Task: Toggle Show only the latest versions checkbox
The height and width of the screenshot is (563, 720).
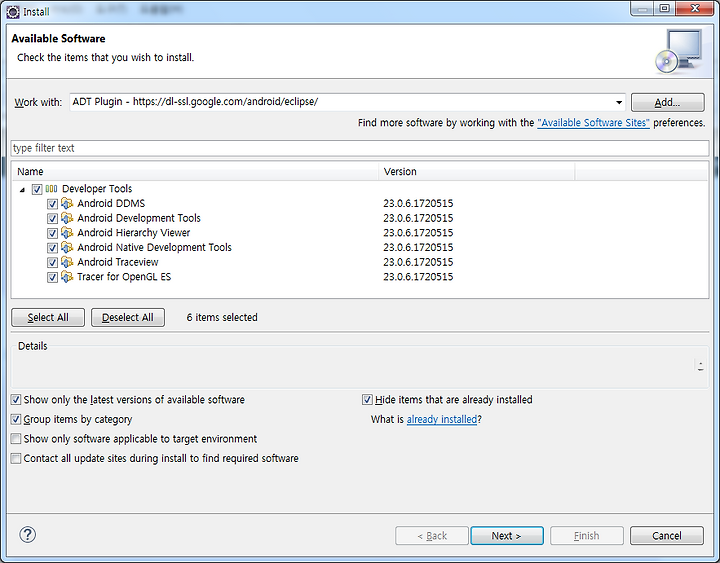Action: pyautogui.click(x=16, y=400)
